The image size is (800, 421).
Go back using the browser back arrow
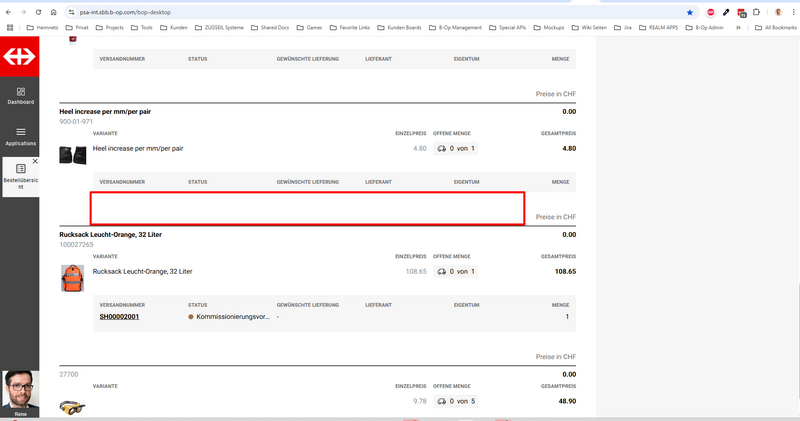pos(9,12)
